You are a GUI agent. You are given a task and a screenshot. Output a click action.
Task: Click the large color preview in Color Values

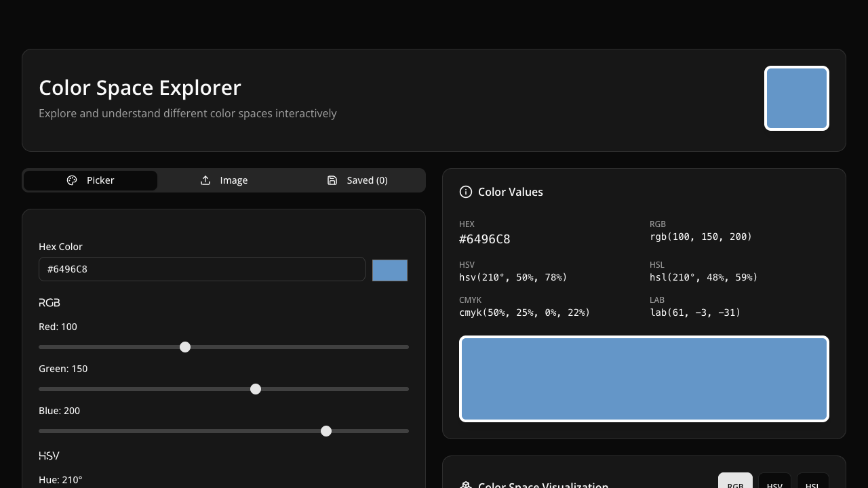tap(644, 379)
